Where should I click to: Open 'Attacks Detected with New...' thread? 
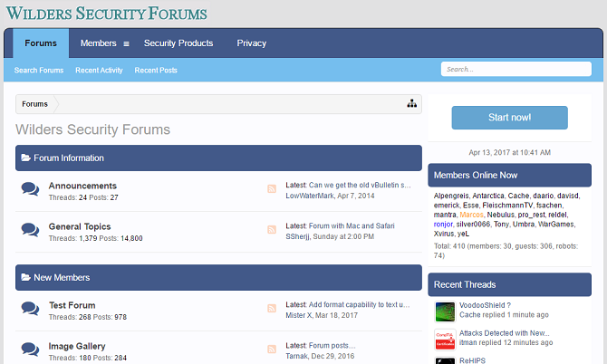pos(504,333)
